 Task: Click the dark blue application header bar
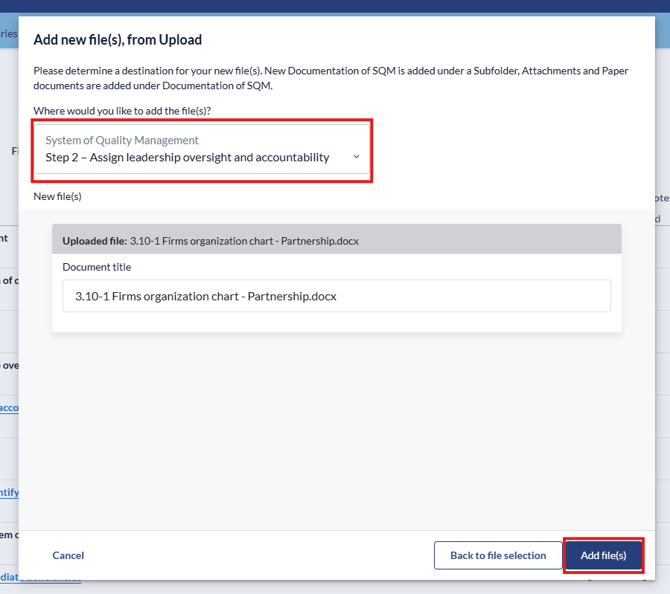click(x=335, y=6)
